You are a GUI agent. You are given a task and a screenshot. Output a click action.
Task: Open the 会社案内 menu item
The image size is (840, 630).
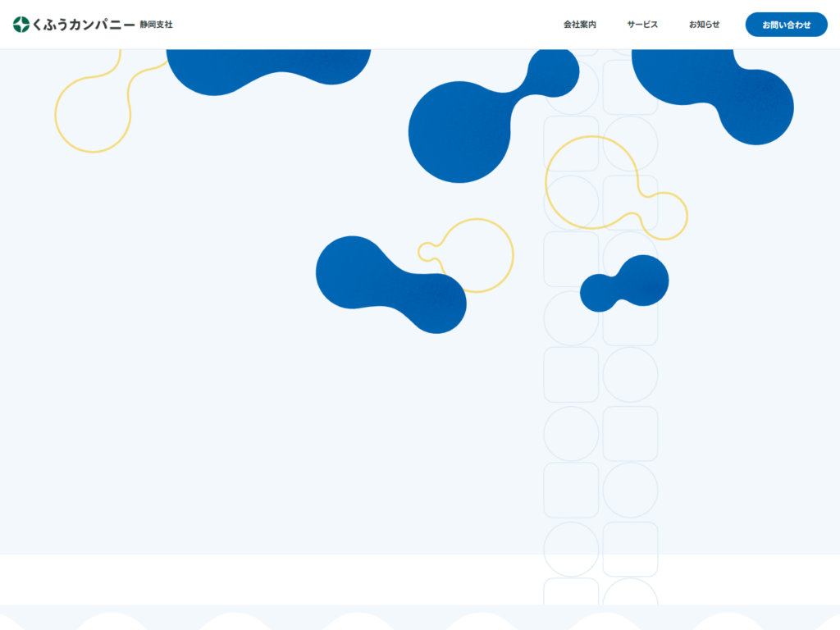click(x=579, y=25)
